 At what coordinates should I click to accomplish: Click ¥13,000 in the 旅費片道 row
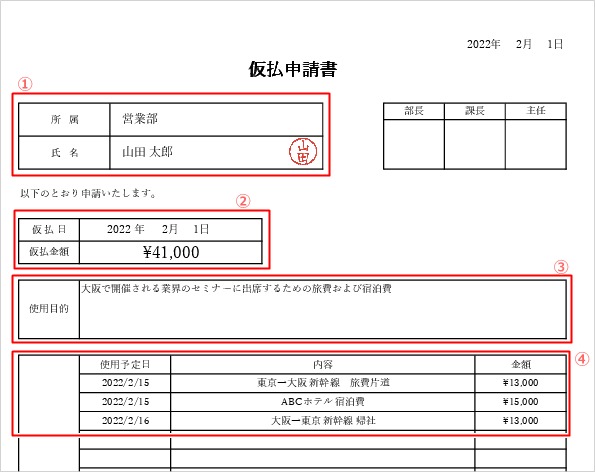(521, 383)
